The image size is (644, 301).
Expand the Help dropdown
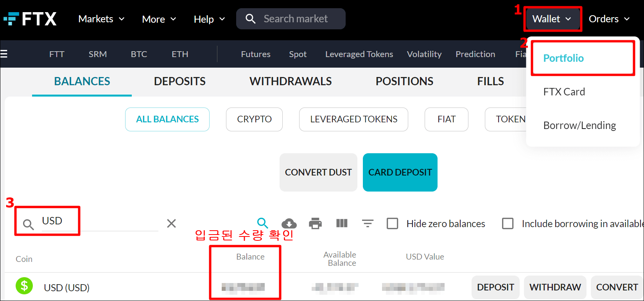209,19
